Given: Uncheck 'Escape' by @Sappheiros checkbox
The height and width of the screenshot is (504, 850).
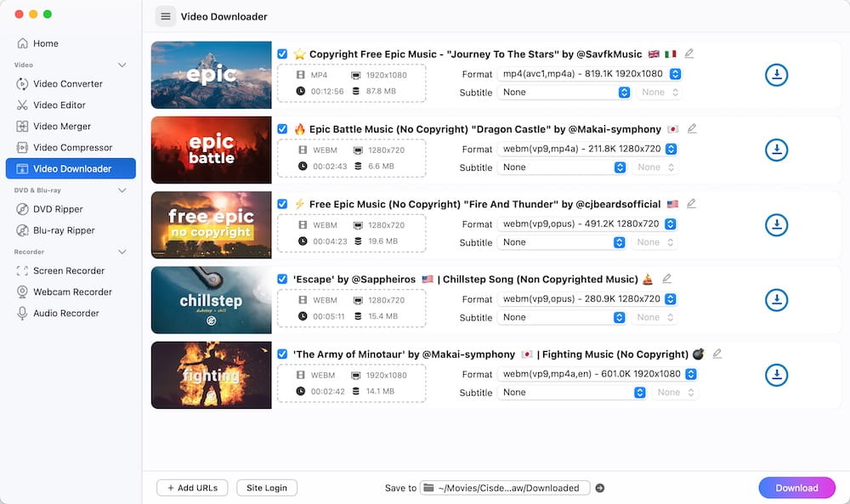Looking at the screenshot, I should click(x=282, y=279).
